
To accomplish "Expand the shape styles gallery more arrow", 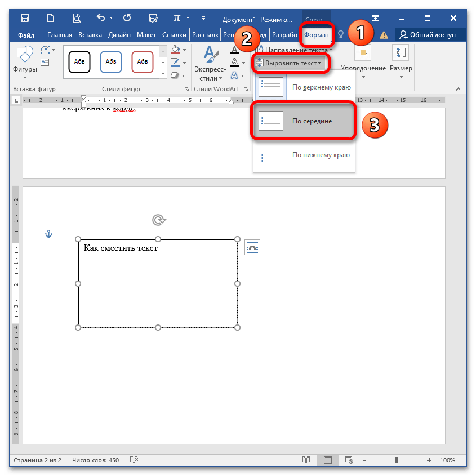I will pyautogui.click(x=163, y=74).
